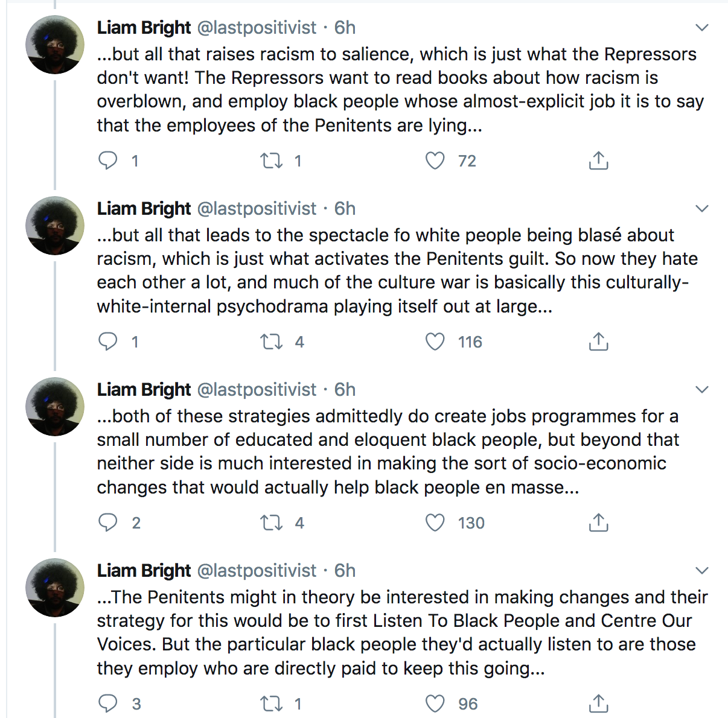The height and width of the screenshot is (718, 728).
Task: Reply to the jobs programmes tweet
Action: tap(108, 523)
